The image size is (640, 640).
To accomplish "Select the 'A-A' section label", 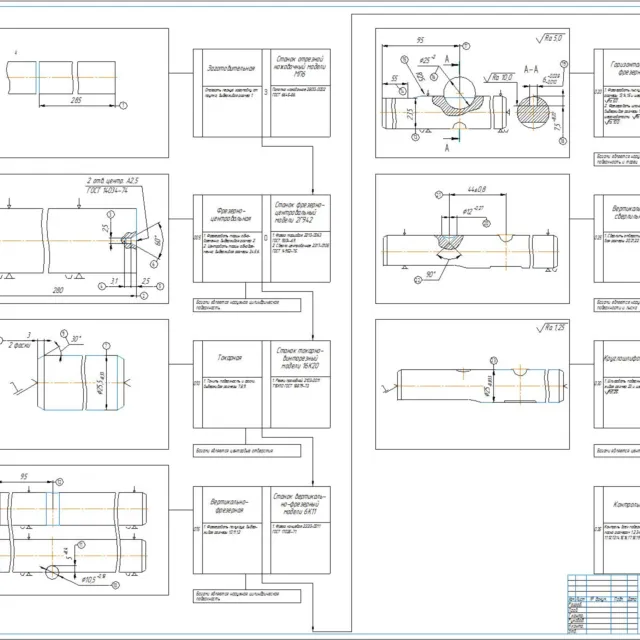I will pyautogui.click(x=531, y=69).
